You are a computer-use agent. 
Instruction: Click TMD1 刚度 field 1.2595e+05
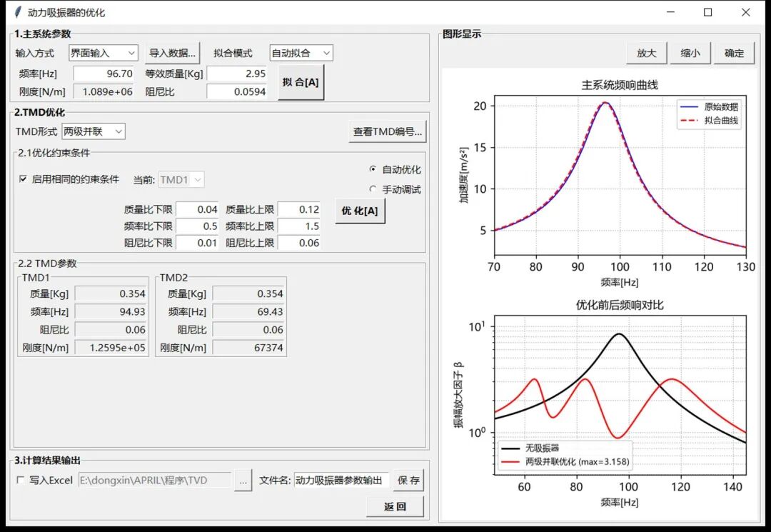pos(111,348)
